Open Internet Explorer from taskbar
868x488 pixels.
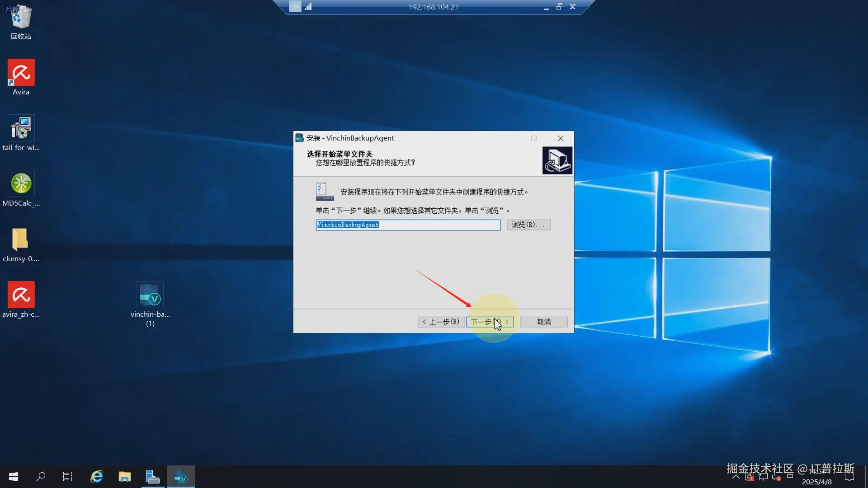[96, 477]
